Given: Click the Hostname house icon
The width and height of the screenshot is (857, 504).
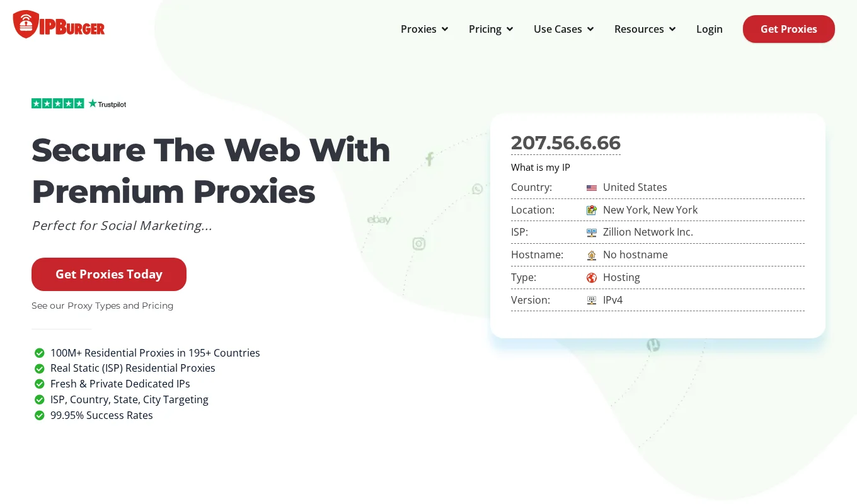Looking at the screenshot, I should click(591, 255).
